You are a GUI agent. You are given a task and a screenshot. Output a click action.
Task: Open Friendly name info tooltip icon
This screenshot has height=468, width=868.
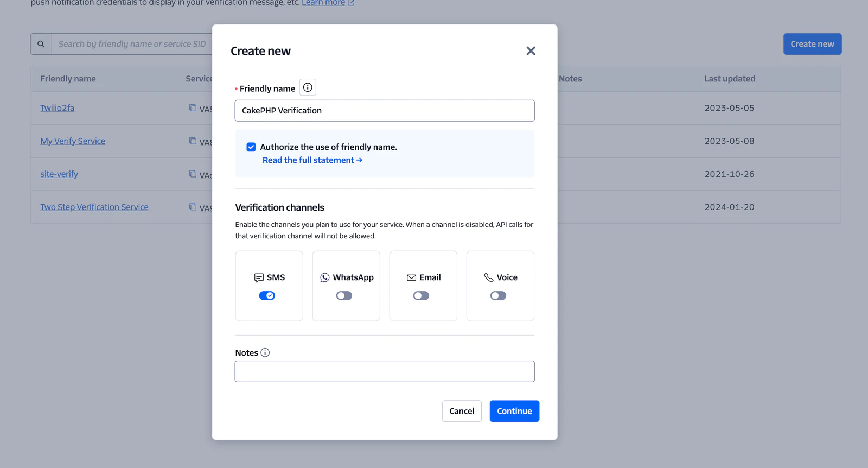[x=308, y=87]
